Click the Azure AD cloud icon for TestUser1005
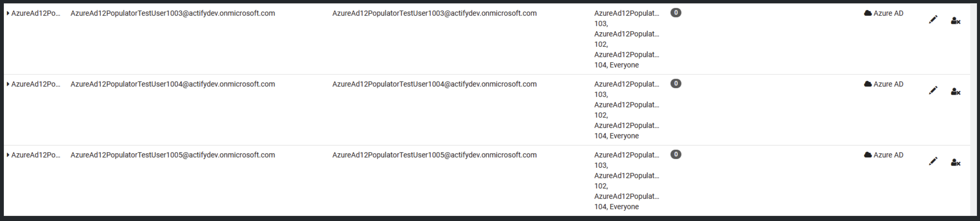This screenshot has width=980, height=221. 868,155
